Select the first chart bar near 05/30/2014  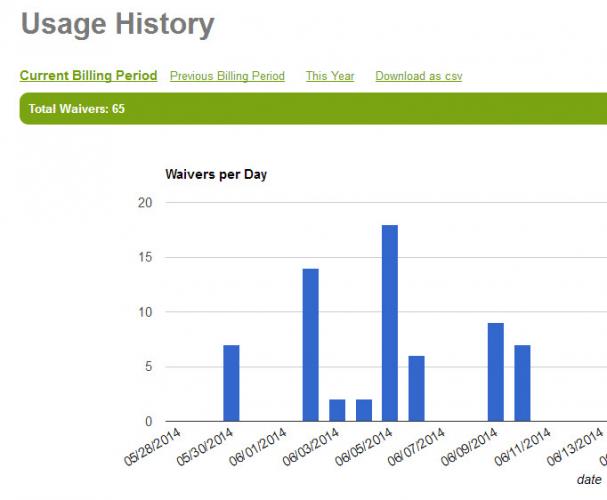point(231,383)
